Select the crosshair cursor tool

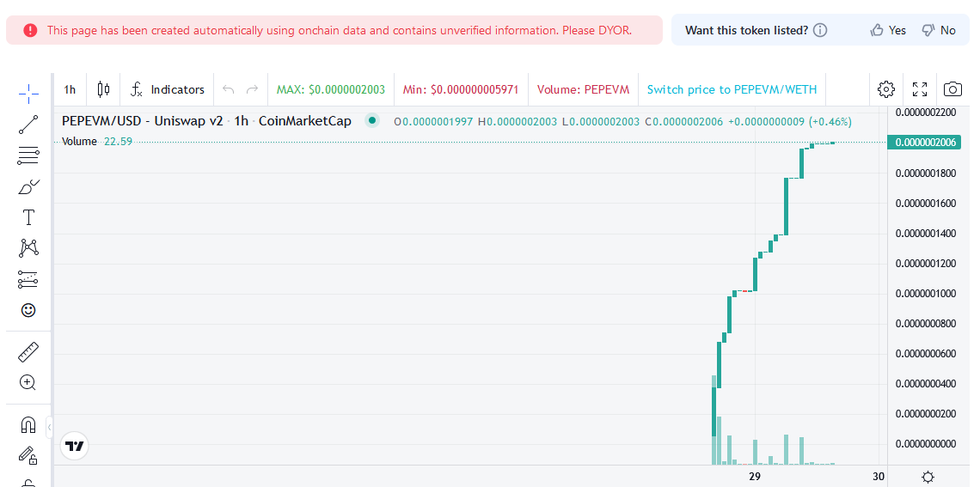click(x=28, y=94)
